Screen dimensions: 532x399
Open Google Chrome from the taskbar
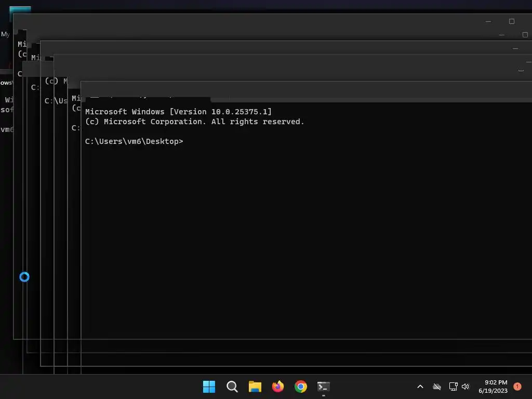(x=301, y=387)
